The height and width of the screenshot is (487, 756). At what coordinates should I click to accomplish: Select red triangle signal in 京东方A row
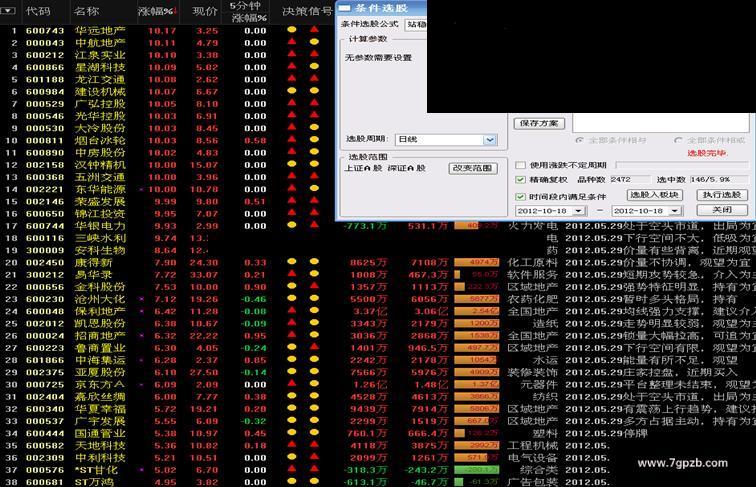point(292,383)
